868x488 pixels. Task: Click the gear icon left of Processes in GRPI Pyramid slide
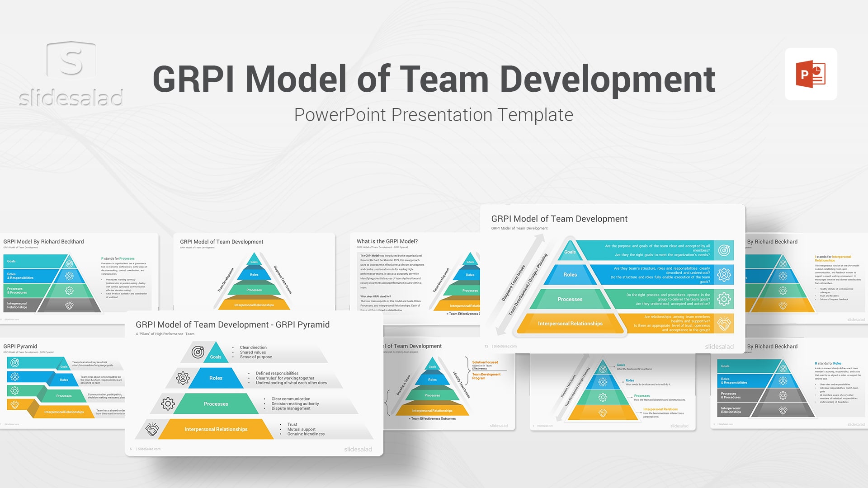(x=168, y=404)
